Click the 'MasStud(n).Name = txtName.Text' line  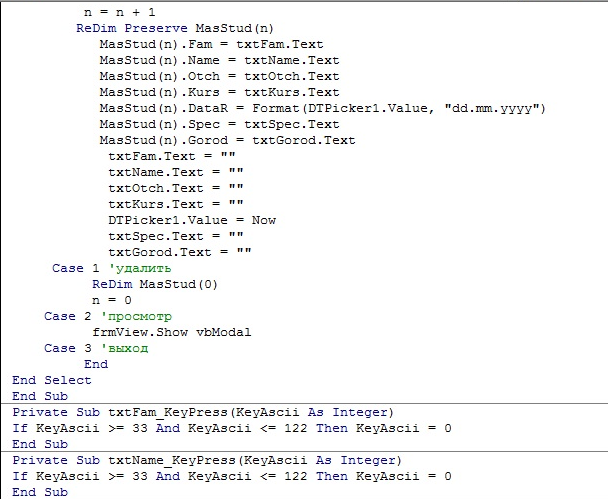(219, 60)
